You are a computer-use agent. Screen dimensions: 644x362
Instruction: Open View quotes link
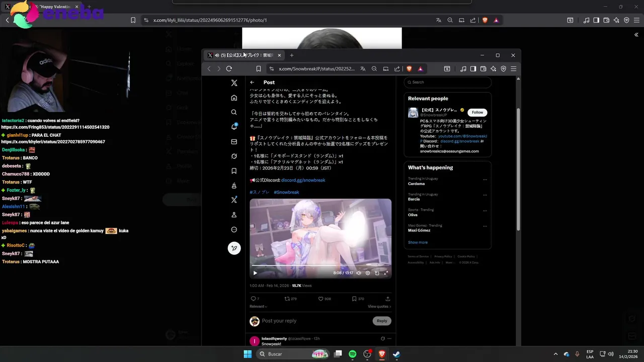[379, 306]
